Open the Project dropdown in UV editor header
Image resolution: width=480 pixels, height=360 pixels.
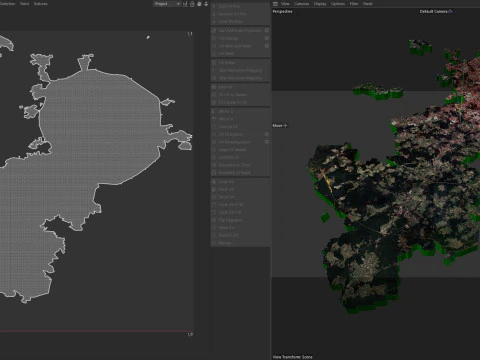click(167, 4)
